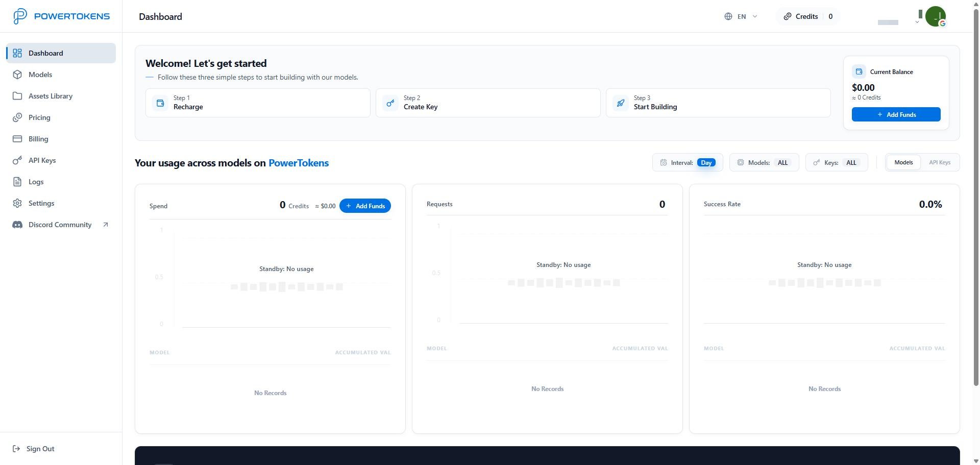Click the Models filter chip icon
Image resolution: width=980 pixels, height=465 pixels.
tap(741, 163)
